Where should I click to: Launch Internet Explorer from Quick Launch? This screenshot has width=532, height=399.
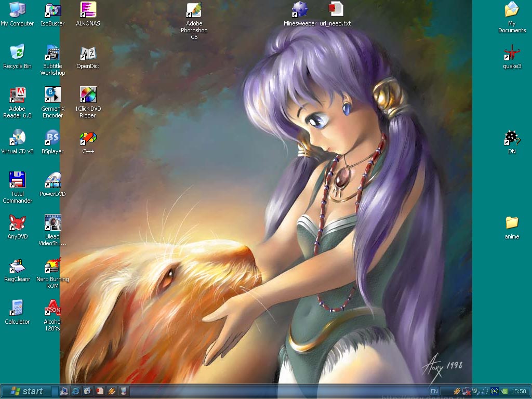point(76,391)
